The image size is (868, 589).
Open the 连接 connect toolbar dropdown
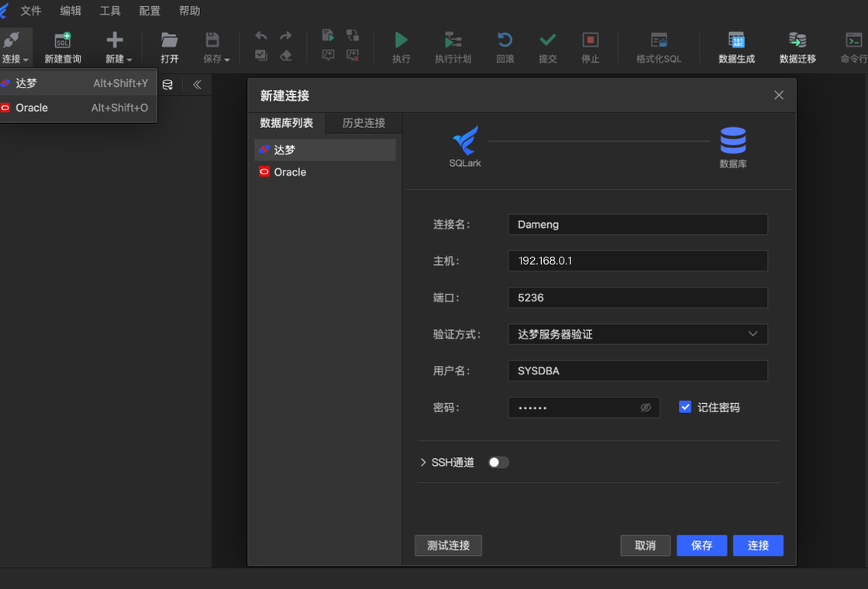pyautogui.click(x=15, y=47)
